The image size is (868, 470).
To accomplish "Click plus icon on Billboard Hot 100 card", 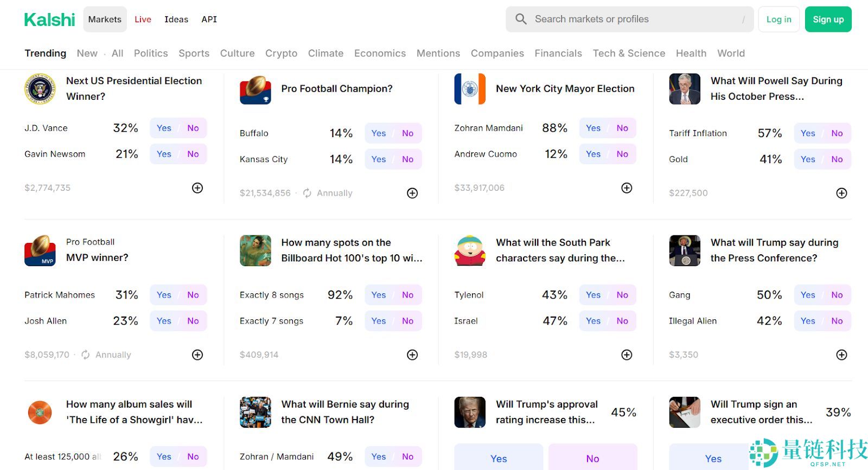I will coord(412,355).
